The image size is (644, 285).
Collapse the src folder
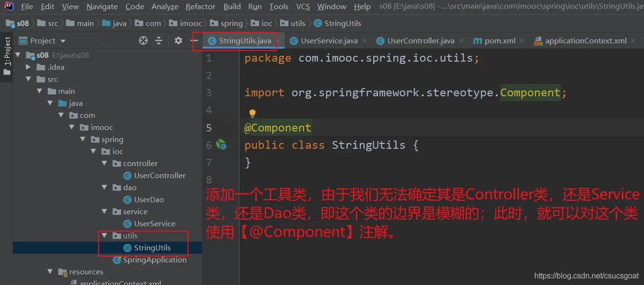pyautogui.click(x=28, y=79)
